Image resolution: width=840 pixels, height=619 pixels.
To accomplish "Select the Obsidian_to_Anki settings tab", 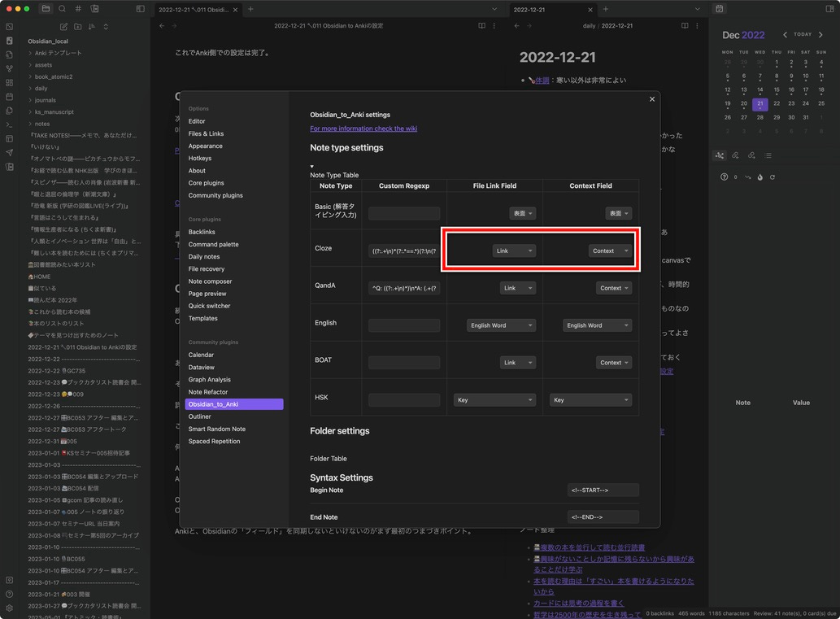I will click(234, 404).
